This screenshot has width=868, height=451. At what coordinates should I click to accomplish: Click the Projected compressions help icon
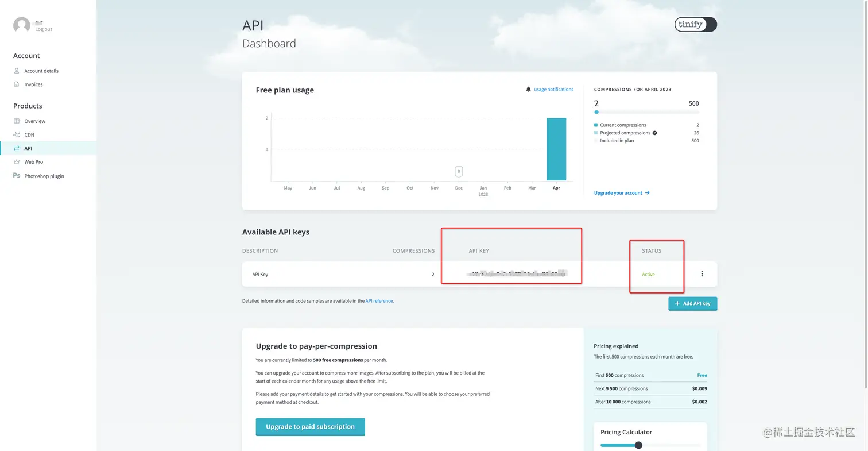coord(654,133)
